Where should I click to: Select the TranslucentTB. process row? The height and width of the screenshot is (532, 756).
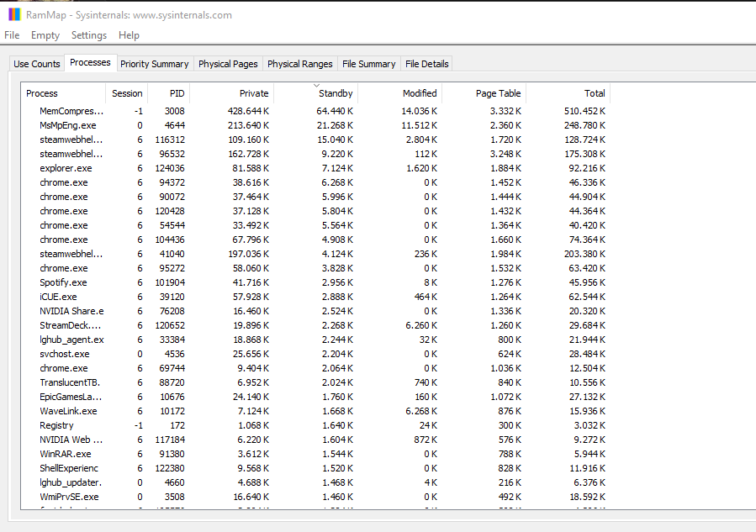[x=316, y=382]
